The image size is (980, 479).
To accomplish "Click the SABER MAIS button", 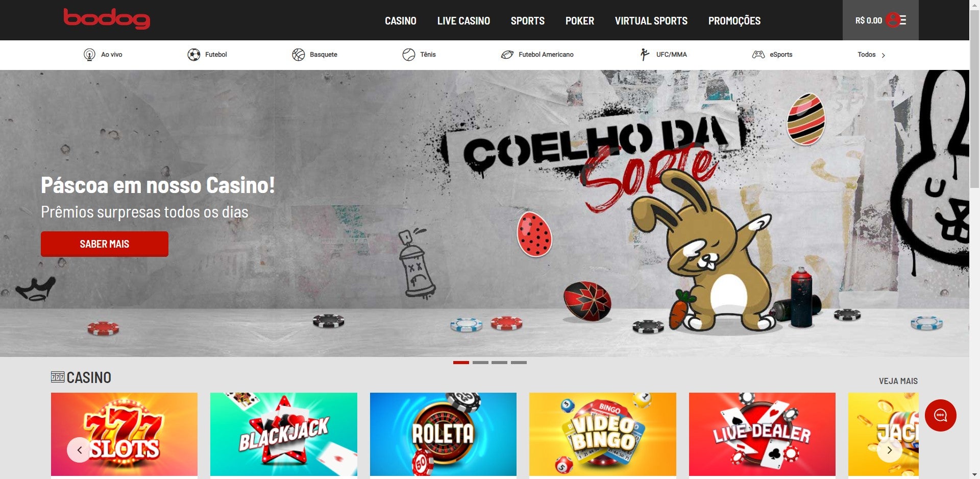I will pos(105,244).
